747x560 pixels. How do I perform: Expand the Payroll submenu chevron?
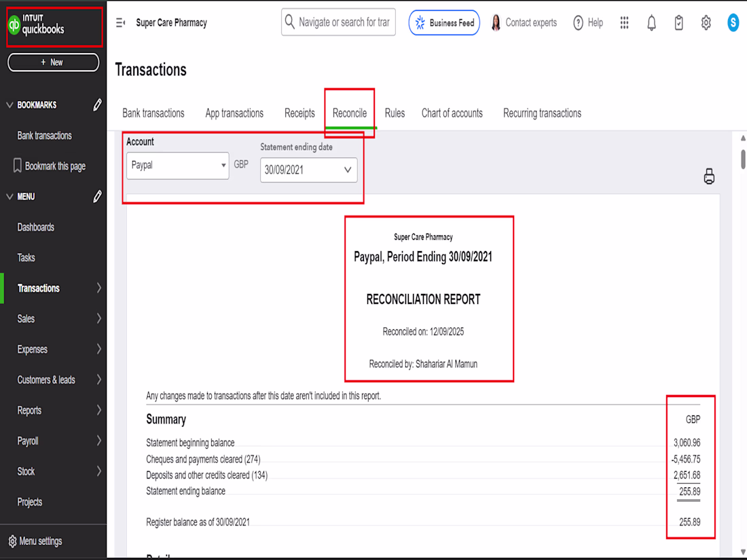click(x=98, y=440)
